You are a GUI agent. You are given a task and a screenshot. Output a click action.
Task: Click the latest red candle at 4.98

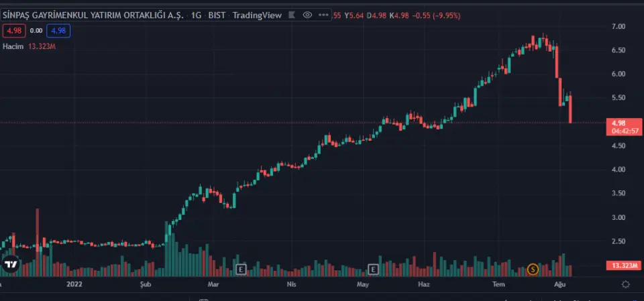point(570,111)
